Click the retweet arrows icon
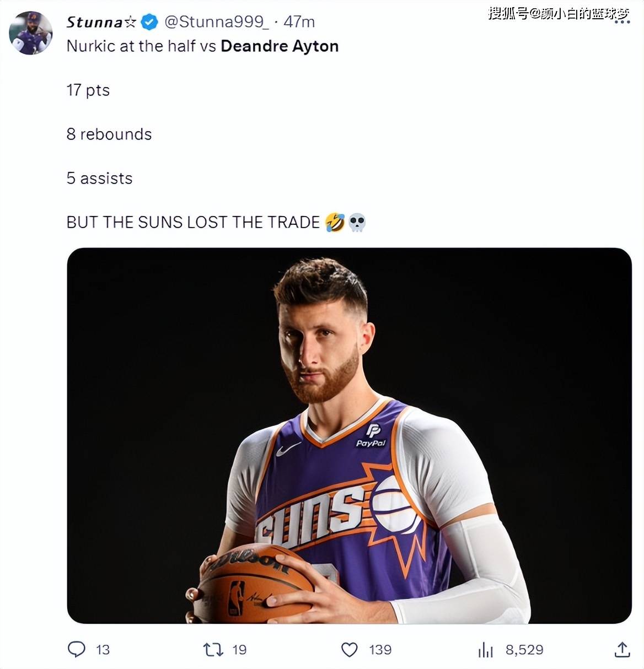The image size is (644, 669). tap(213, 649)
